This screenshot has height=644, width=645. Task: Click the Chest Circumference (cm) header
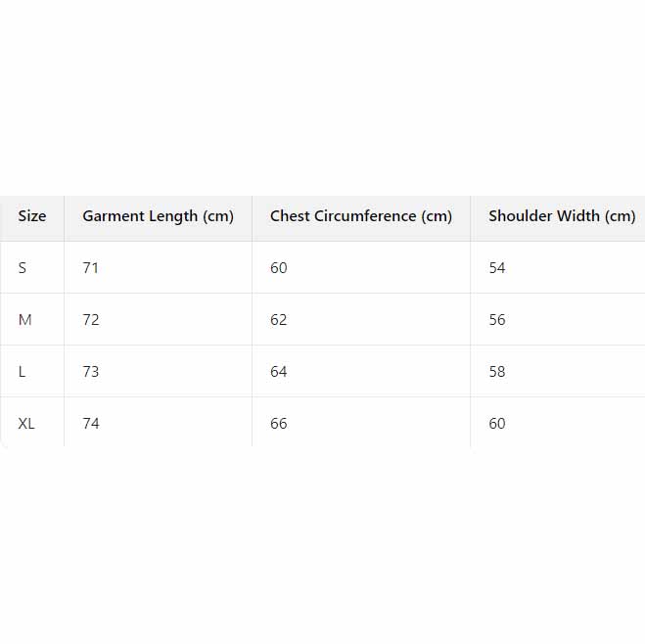pos(360,216)
